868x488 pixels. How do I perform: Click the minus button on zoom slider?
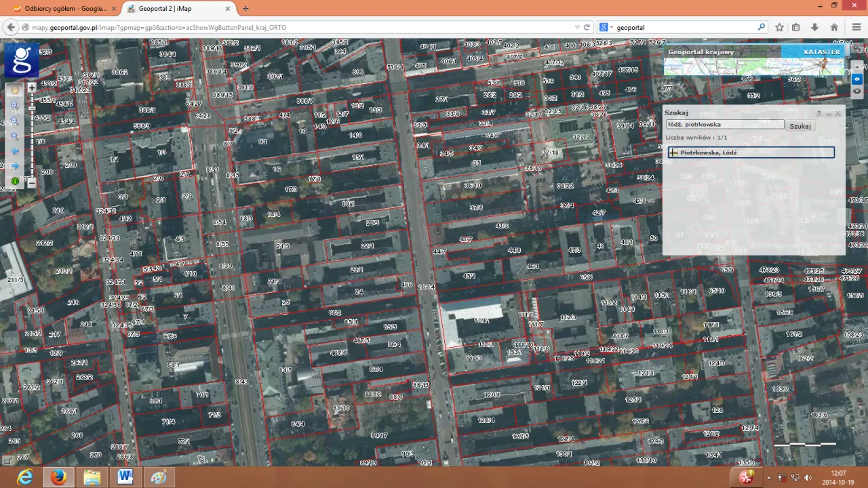coord(31,182)
